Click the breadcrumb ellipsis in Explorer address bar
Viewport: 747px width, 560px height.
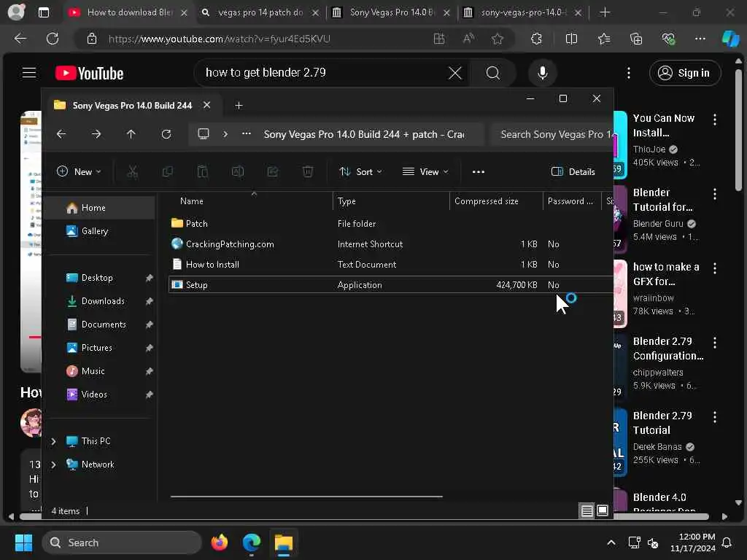click(246, 134)
